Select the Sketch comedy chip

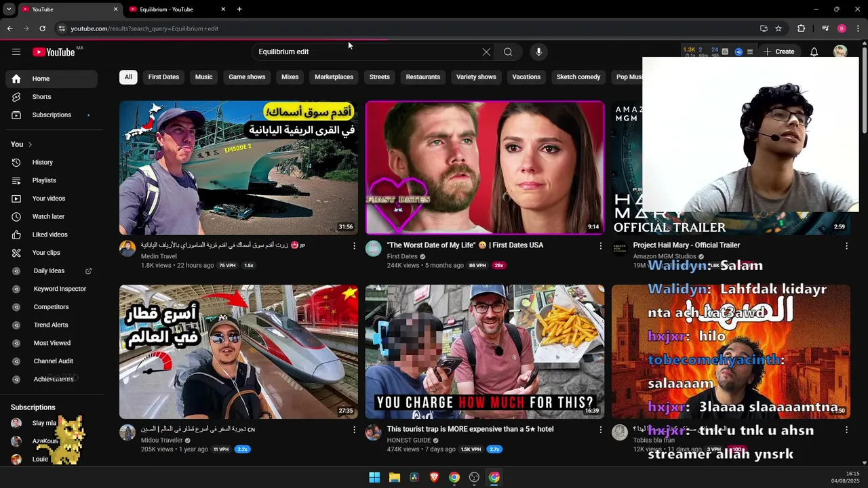578,77
